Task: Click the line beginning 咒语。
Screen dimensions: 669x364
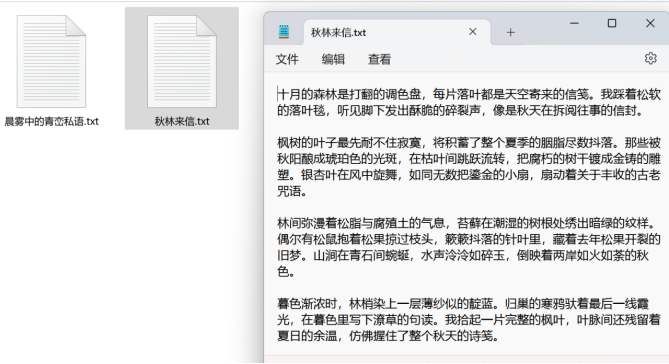Action: pyautogui.click(x=292, y=191)
